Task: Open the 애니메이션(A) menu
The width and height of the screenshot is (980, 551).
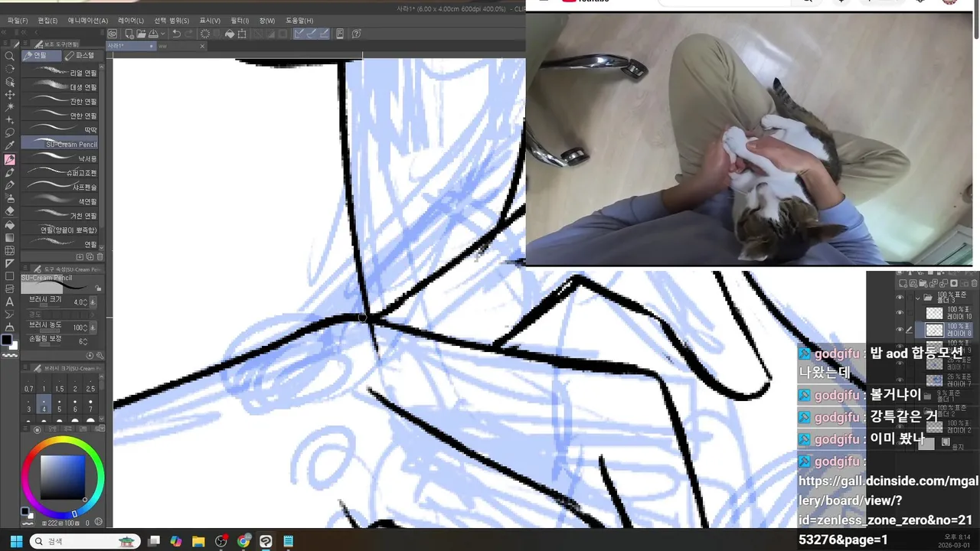Action: 88,21
